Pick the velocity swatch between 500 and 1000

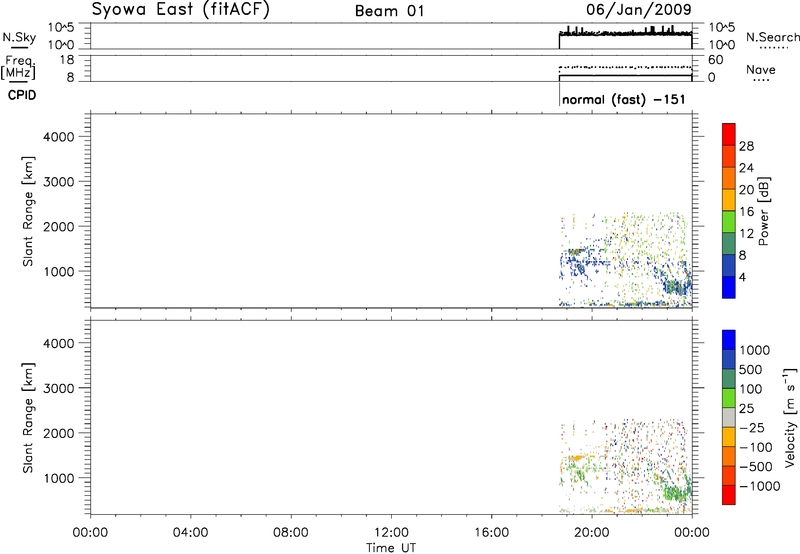click(729, 359)
